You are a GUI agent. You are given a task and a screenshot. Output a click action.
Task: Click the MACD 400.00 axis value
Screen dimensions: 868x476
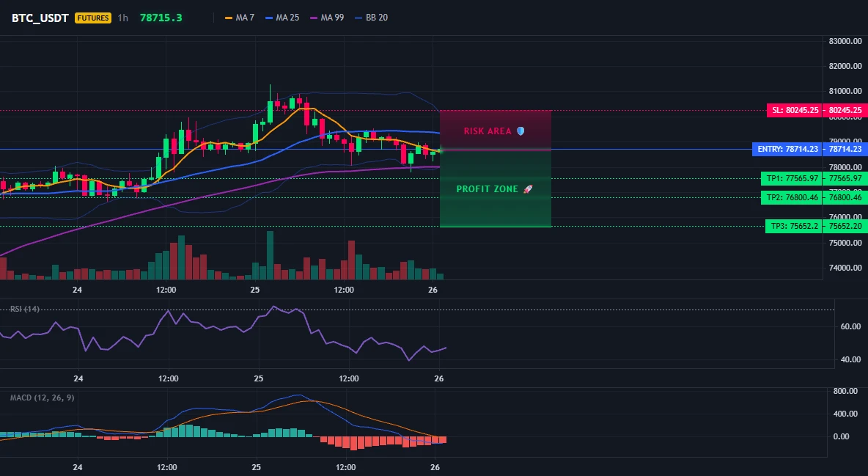(x=845, y=414)
